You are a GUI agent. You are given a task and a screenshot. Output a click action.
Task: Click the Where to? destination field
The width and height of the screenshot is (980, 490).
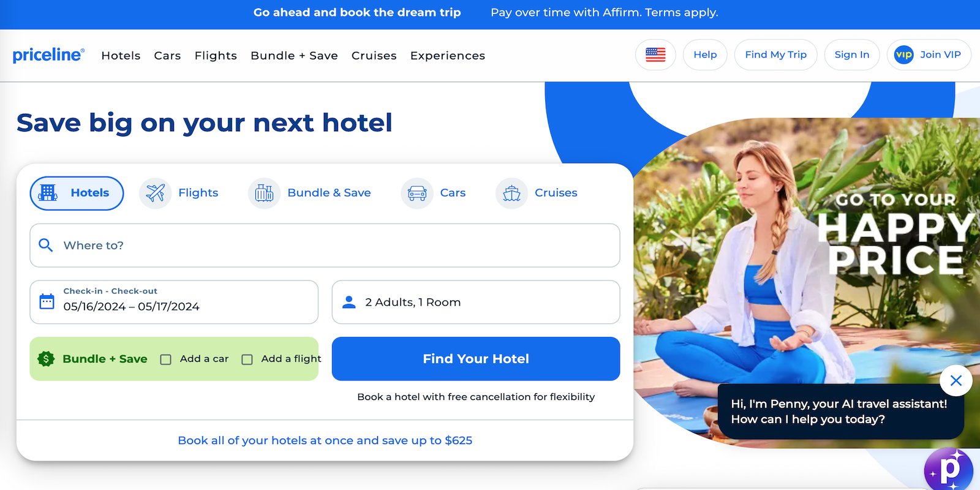point(325,245)
